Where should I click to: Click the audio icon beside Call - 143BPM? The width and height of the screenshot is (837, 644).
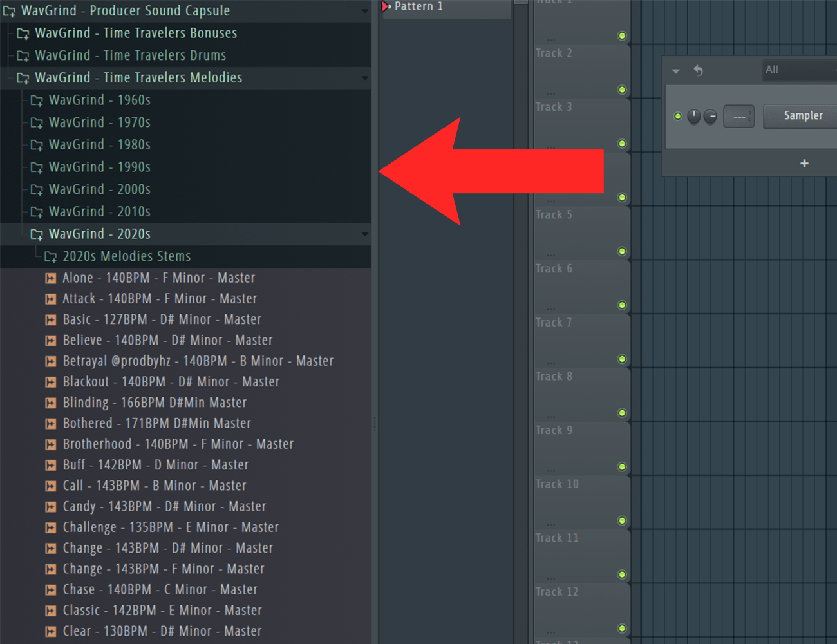coord(50,486)
